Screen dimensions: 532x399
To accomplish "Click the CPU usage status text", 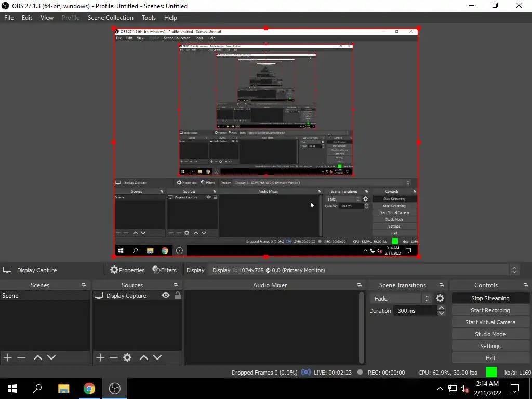I will pos(447,372).
